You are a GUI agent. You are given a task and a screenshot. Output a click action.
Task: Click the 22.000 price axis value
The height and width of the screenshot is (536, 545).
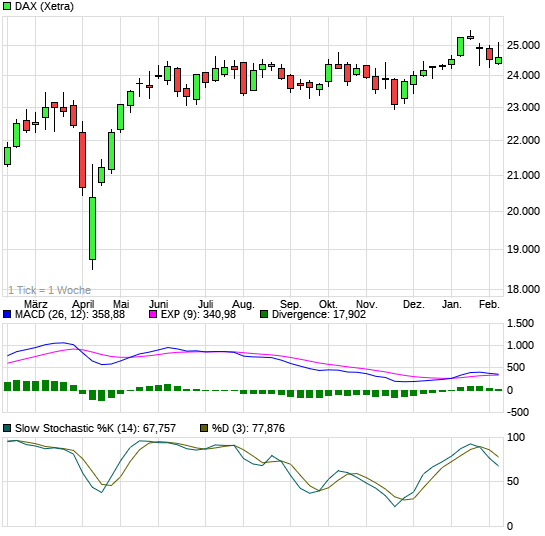pyautogui.click(x=523, y=140)
